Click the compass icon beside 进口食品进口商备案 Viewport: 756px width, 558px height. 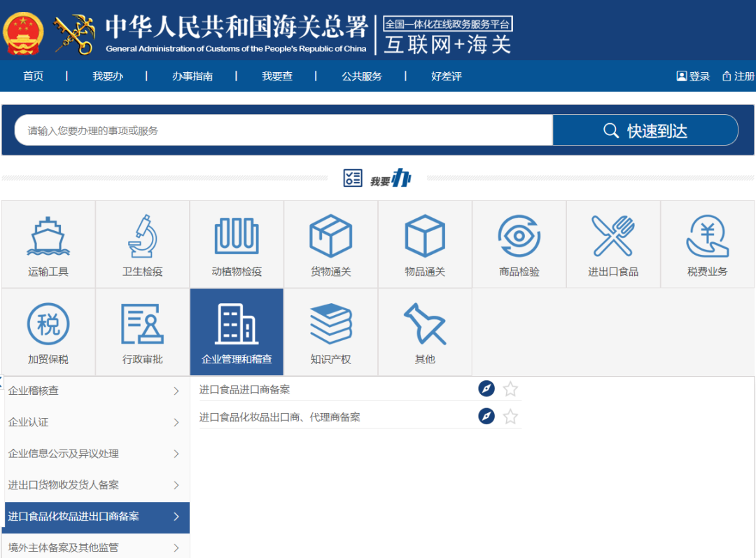click(486, 389)
